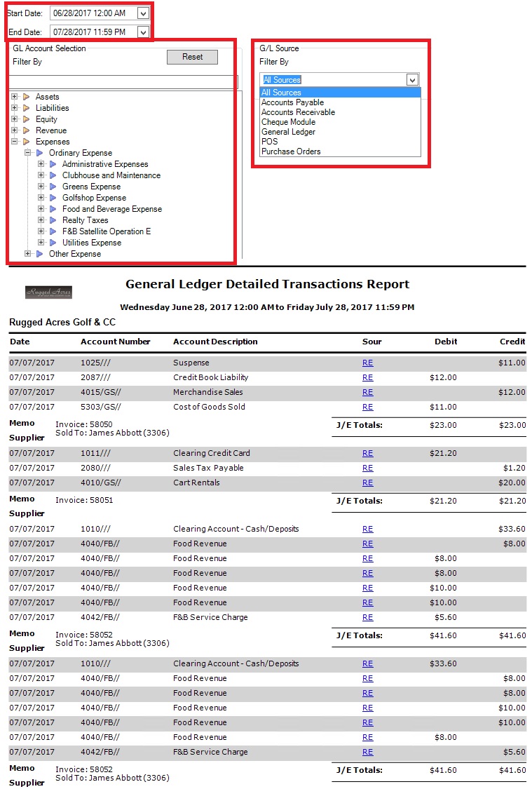Click the Equity arrow icon
The image size is (532, 789).
[27, 119]
